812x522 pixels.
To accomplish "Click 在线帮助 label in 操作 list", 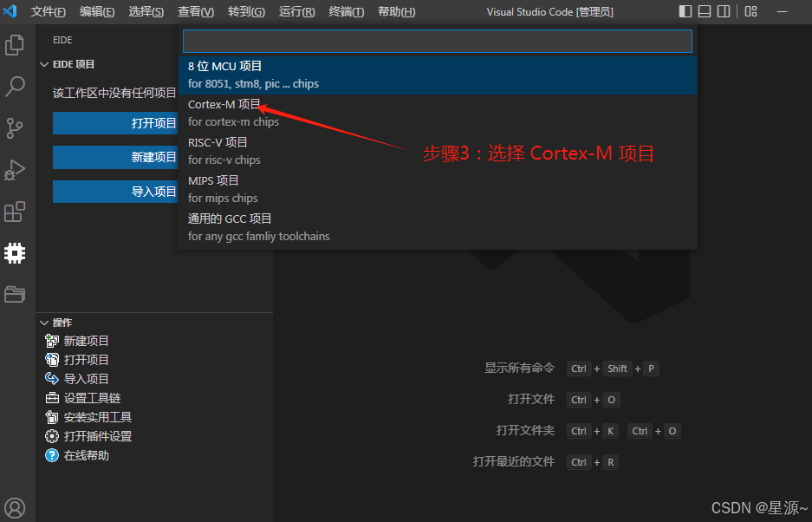I will 86,455.
